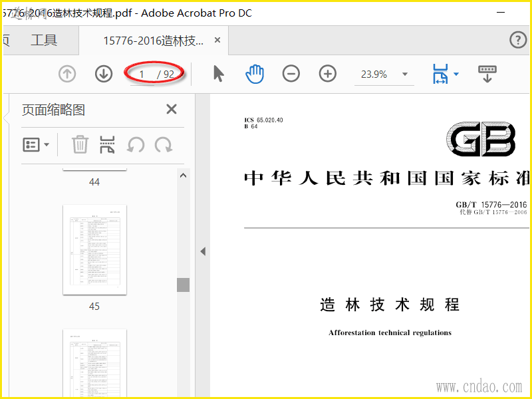The width and height of the screenshot is (532, 399).
Task: Delete selected pages with trash icon
Action: pyautogui.click(x=80, y=144)
